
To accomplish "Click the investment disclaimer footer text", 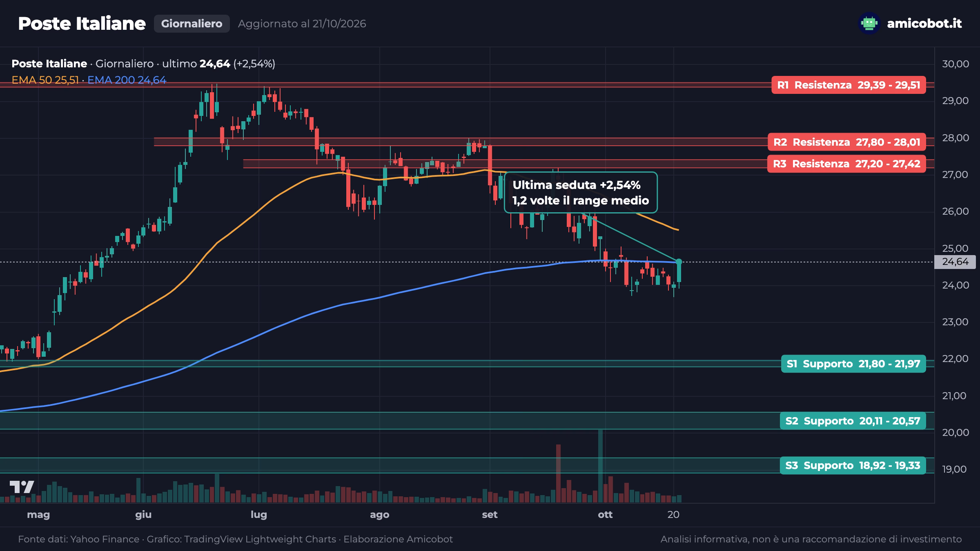I will click(x=811, y=539).
